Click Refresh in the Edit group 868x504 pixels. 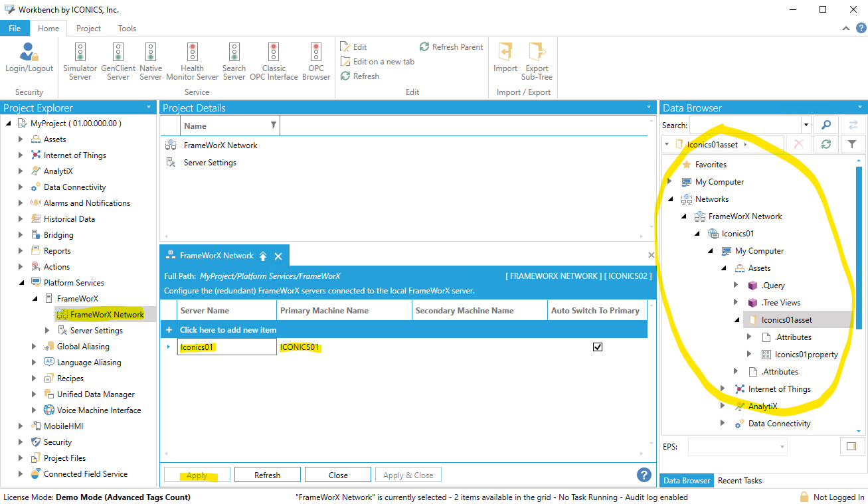pos(360,76)
